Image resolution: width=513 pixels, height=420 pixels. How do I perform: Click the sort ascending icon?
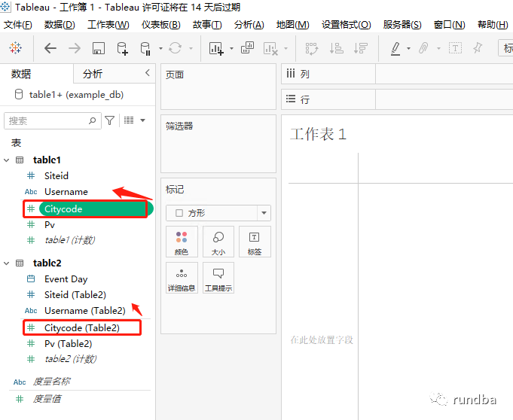click(336, 48)
